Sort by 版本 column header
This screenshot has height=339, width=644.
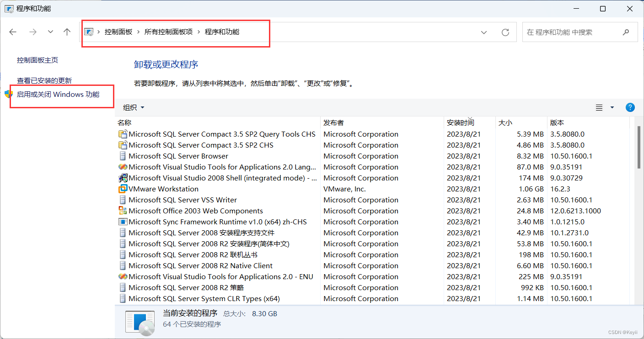(x=588, y=123)
